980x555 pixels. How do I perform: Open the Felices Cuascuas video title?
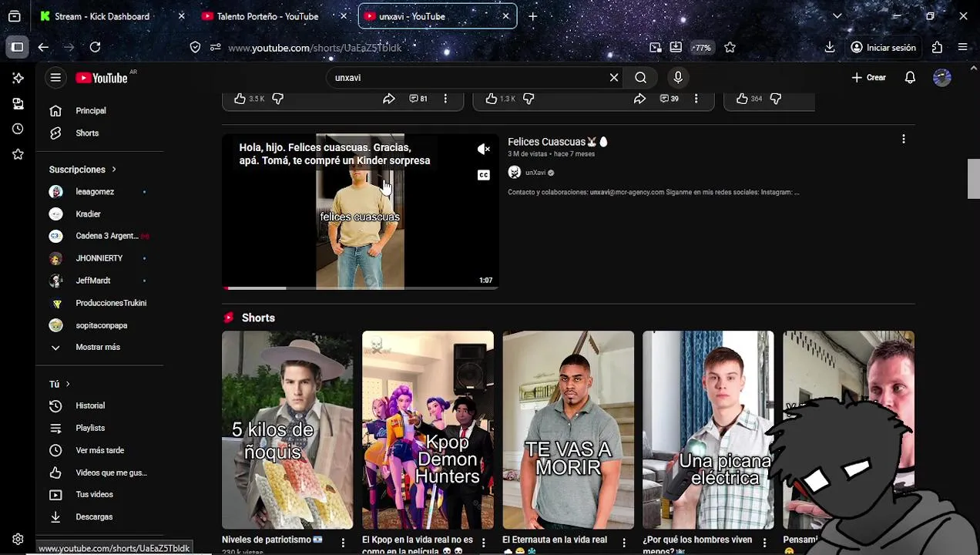pos(558,142)
